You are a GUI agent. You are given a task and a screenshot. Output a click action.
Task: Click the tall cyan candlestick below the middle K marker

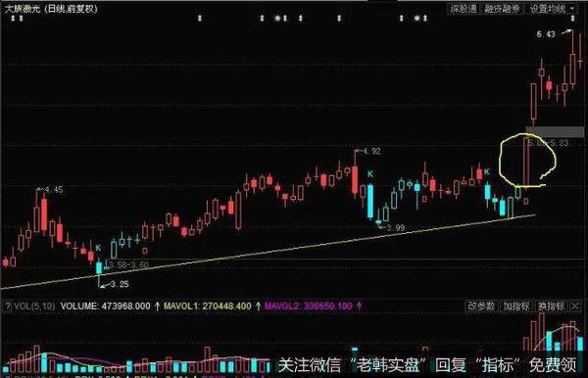point(370,201)
